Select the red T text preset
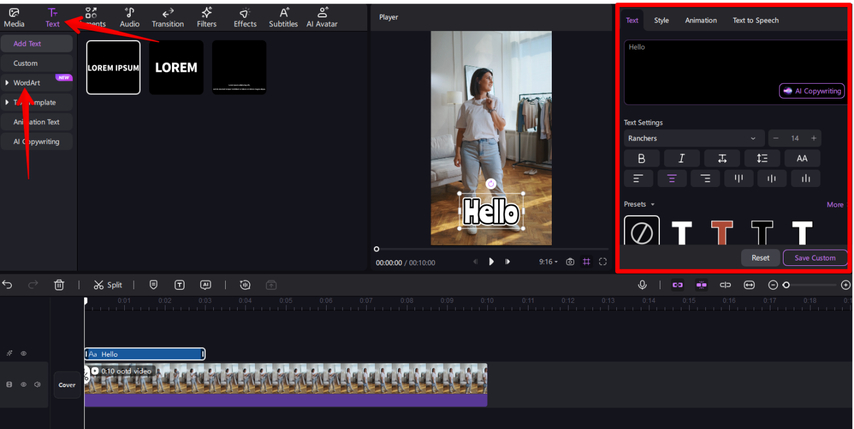This screenshot has width=854, height=429. coord(721,232)
